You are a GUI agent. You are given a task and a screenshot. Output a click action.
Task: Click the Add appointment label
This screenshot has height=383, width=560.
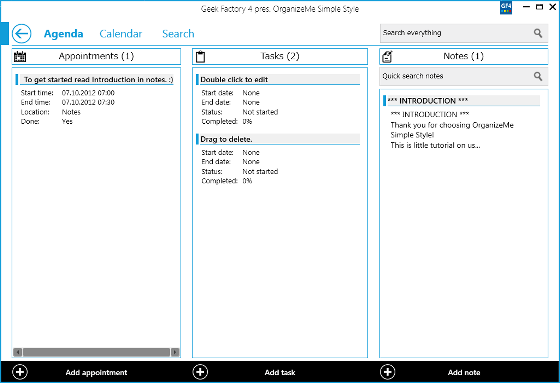pos(96,373)
